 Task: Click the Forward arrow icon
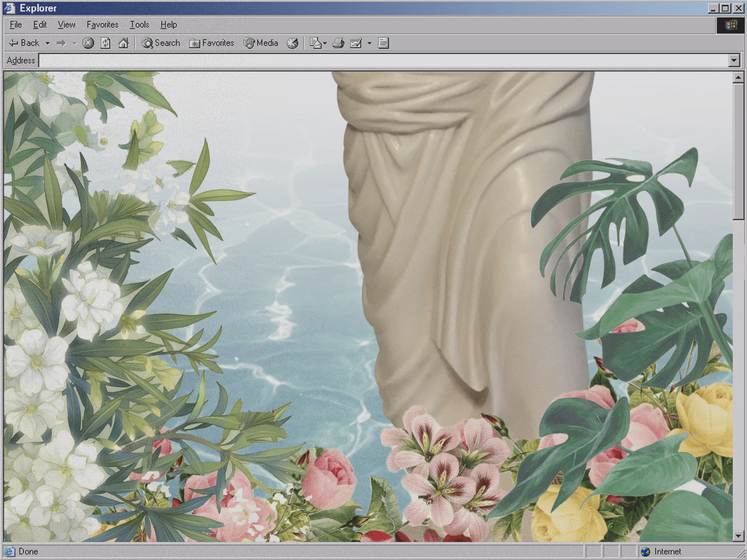coord(61,43)
